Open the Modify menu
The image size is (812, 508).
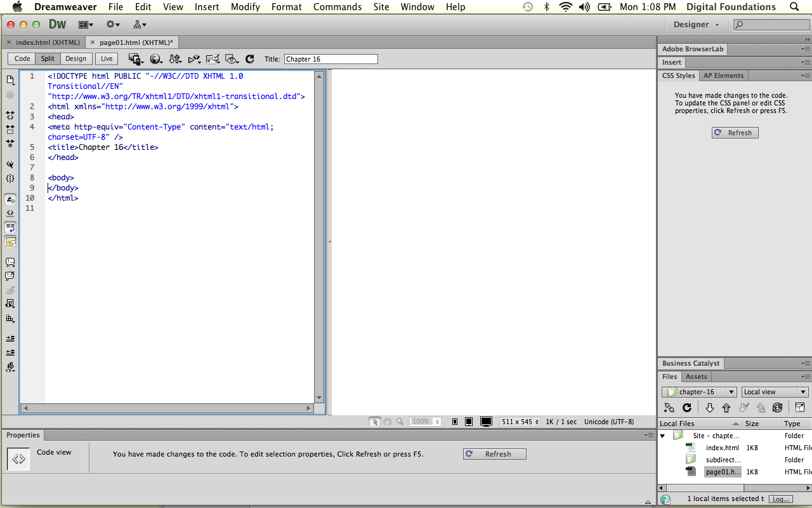click(246, 7)
